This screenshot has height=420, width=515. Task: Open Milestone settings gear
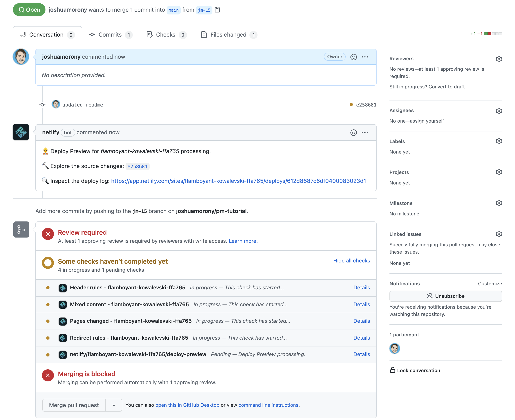click(x=499, y=203)
